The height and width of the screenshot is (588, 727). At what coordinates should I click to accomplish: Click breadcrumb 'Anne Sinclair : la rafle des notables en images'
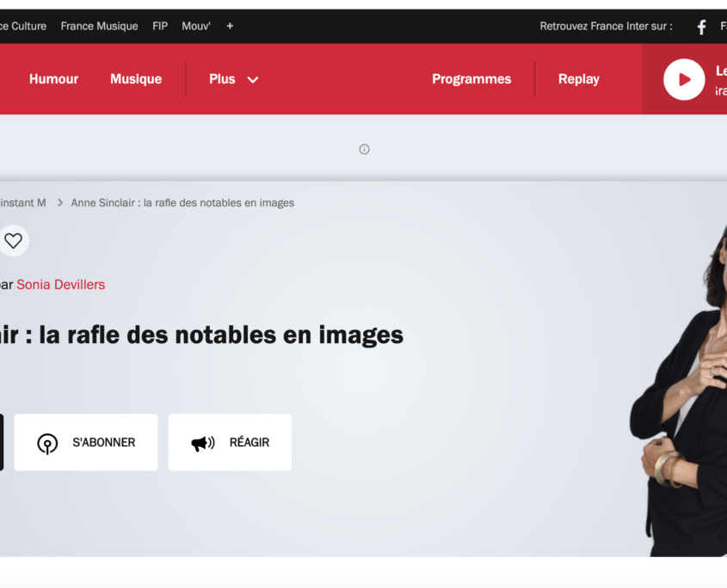pyautogui.click(x=182, y=203)
